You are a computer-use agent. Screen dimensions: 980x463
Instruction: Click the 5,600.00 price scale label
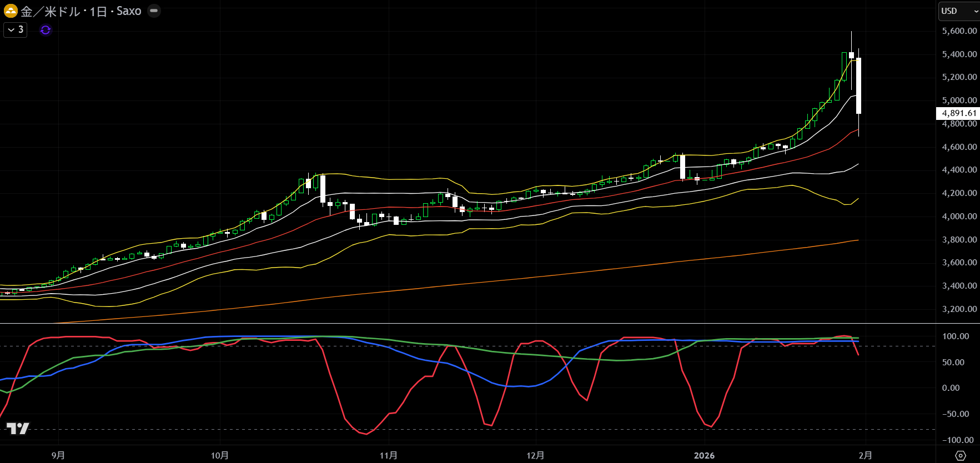click(x=959, y=31)
